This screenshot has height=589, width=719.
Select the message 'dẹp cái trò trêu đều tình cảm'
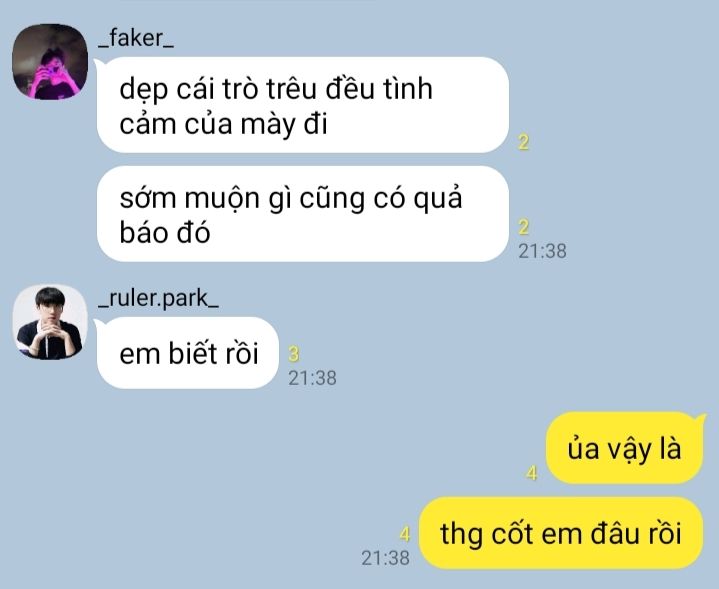[x=303, y=105]
